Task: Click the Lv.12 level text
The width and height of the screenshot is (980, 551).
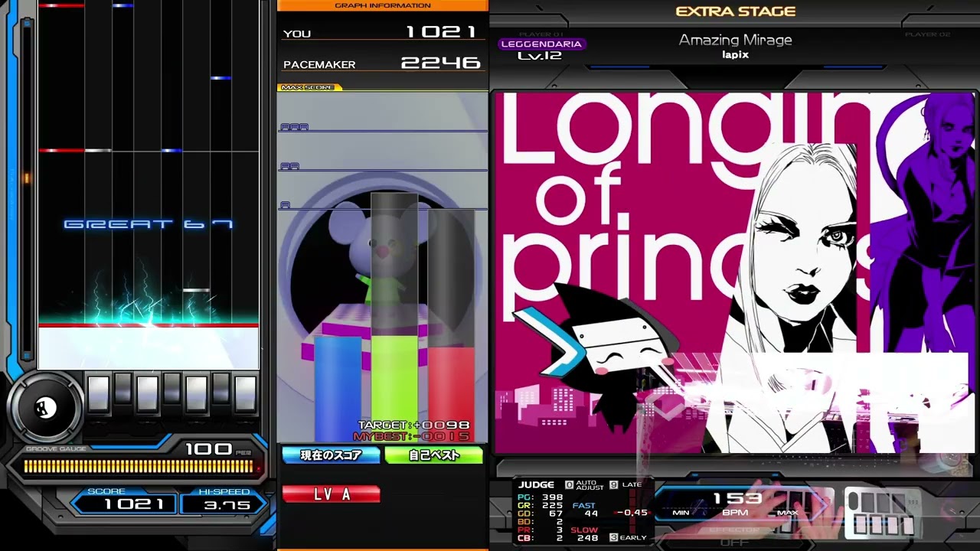Action: click(x=540, y=56)
